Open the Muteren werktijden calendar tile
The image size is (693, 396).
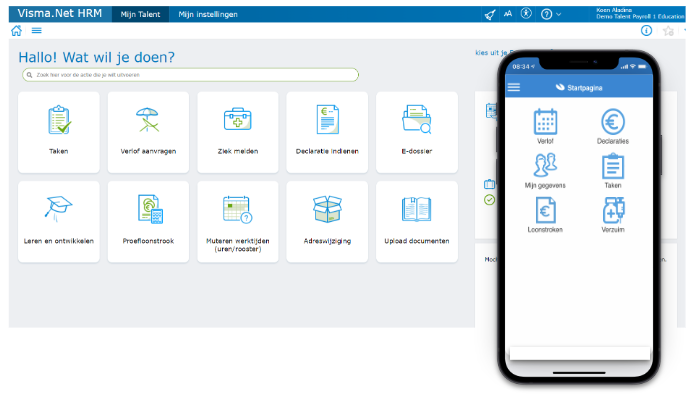[238, 222]
